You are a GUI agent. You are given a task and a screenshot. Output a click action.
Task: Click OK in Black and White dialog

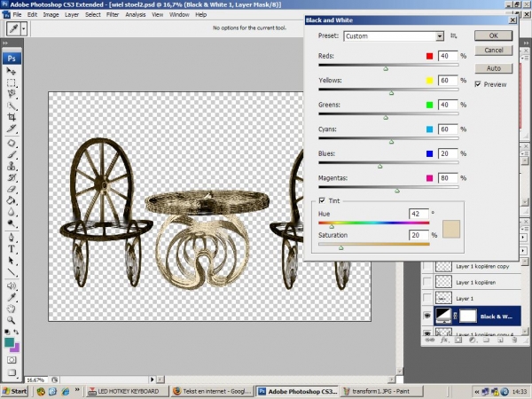coord(493,35)
